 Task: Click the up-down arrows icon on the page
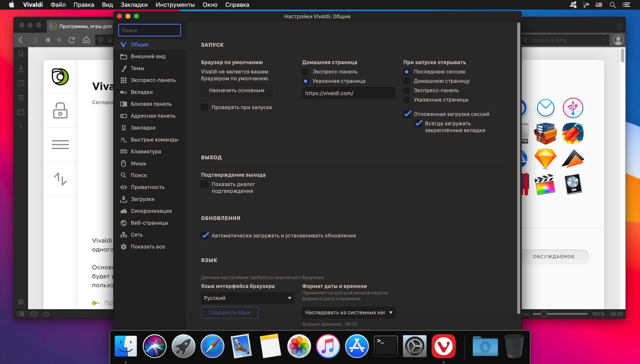(x=60, y=179)
